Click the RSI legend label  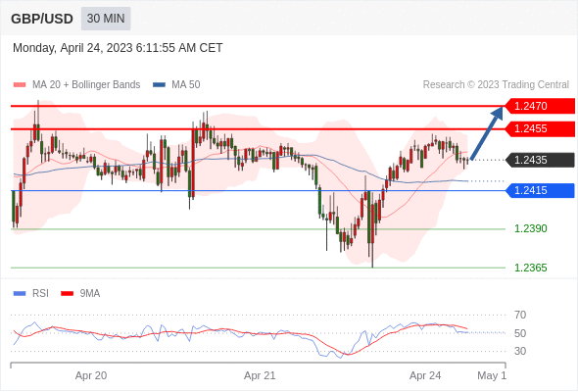40,294
